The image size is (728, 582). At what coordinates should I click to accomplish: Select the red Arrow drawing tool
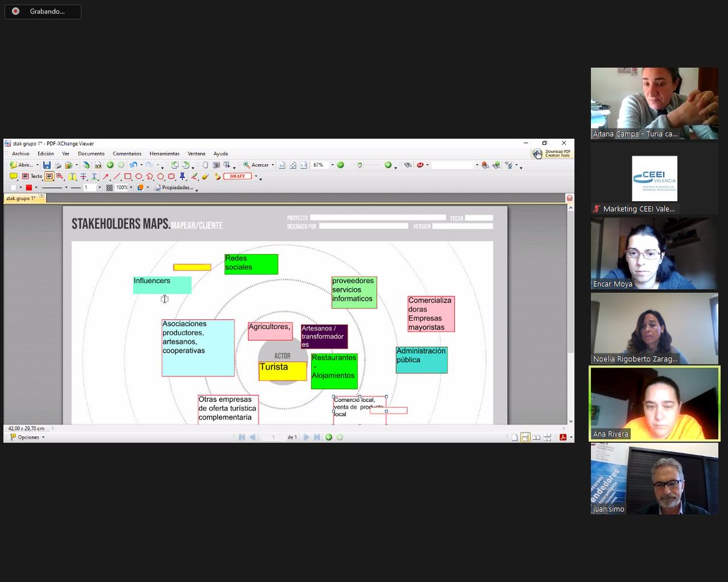106,176
